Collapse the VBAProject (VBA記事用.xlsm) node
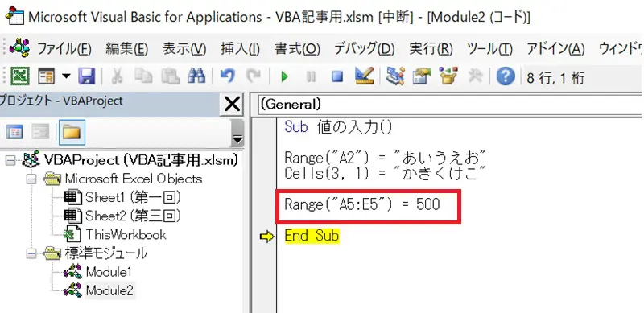The height and width of the screenshot is (313, 644). [10, 161]
